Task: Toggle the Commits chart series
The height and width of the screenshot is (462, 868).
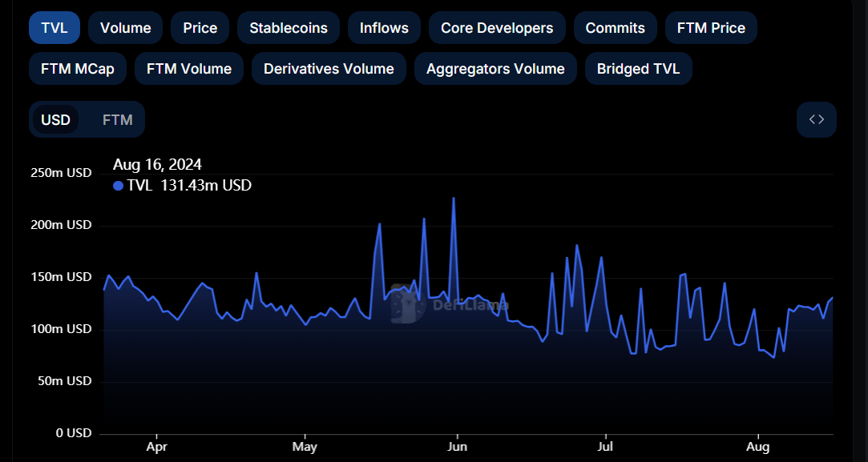Action: pyautogui.click(x=615, y=28)
